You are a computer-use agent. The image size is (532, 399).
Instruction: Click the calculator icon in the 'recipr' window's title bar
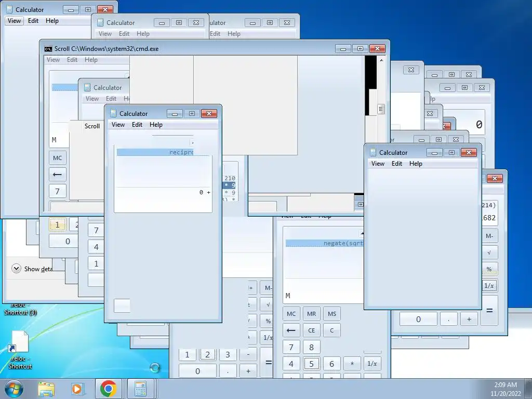(x=114, y=113)
